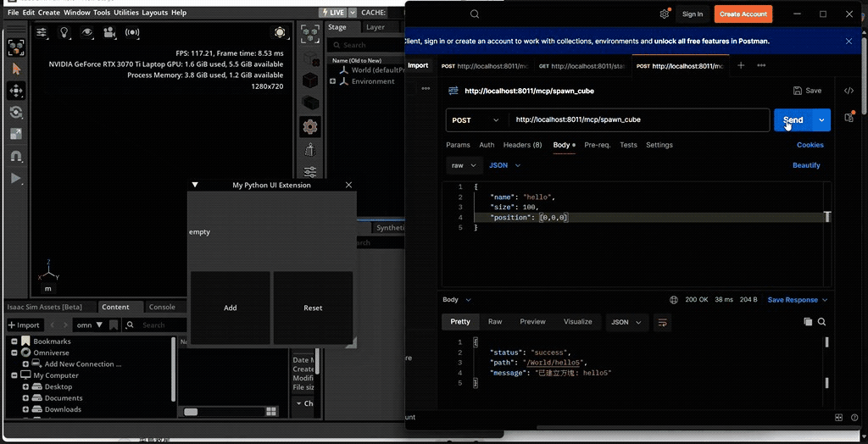This screenshot has width=868, height=444.
Task: Click the Send button in Postman
Action: pos(793,120)
